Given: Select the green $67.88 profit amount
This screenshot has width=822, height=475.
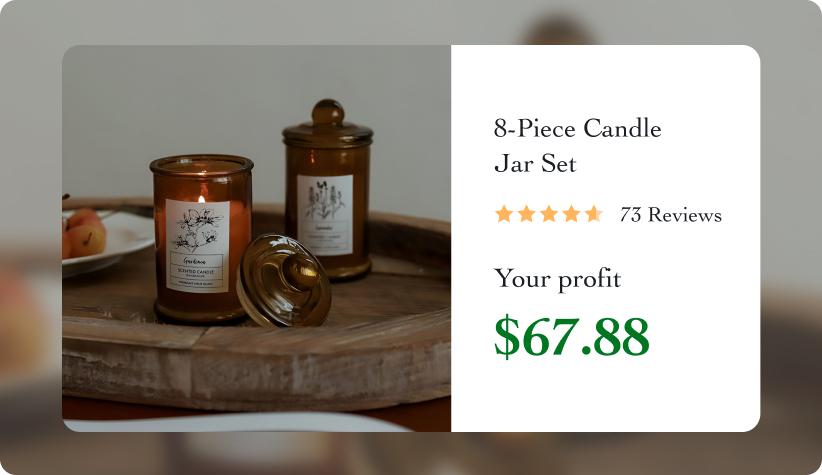Looking at the screenshot, I should coord(571,336).
